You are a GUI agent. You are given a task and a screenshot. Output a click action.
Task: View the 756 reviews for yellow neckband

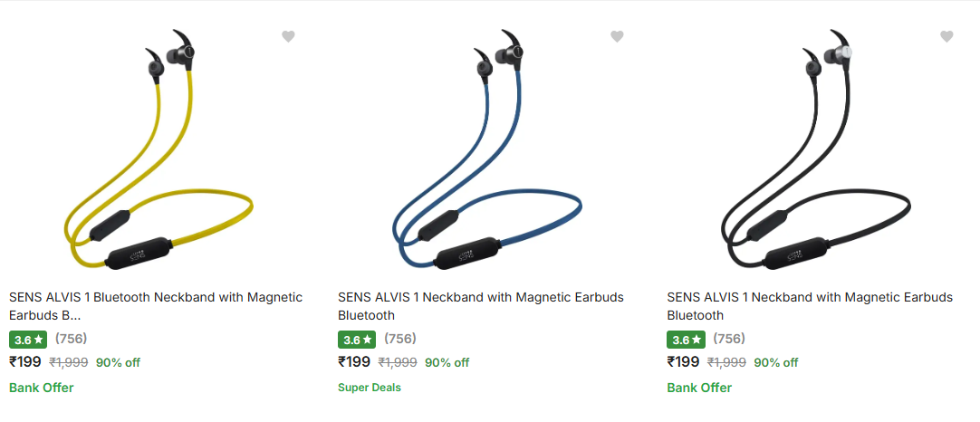tap(71, 339)
